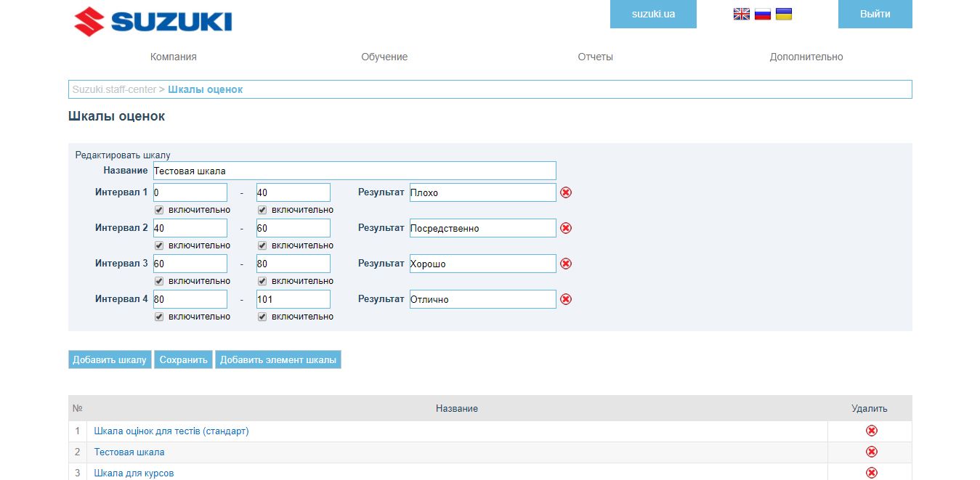The image size is (980, 480).
Task: Toggle 'включительно' under Interval 2 end value
Action: [x=262, y=245]
